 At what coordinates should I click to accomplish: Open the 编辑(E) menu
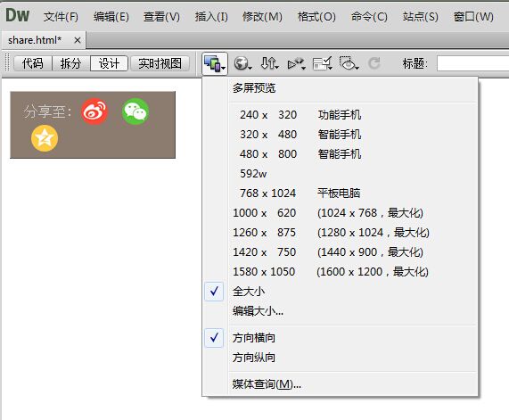pos(111,17)
